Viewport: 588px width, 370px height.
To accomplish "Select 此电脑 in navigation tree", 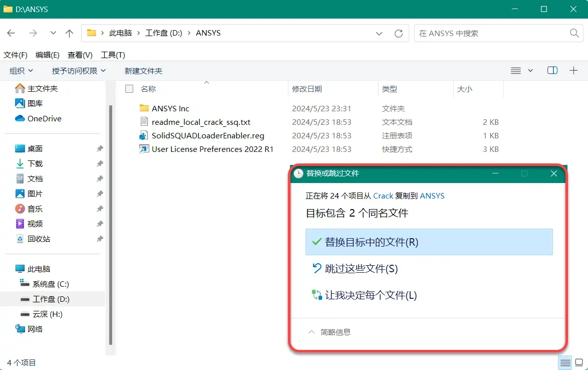I will [x=33, y=269].
